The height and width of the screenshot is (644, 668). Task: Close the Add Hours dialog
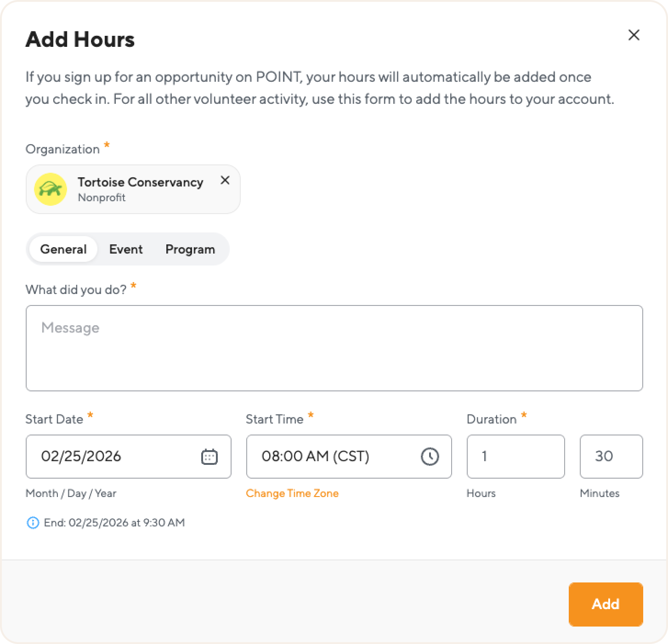634,35
